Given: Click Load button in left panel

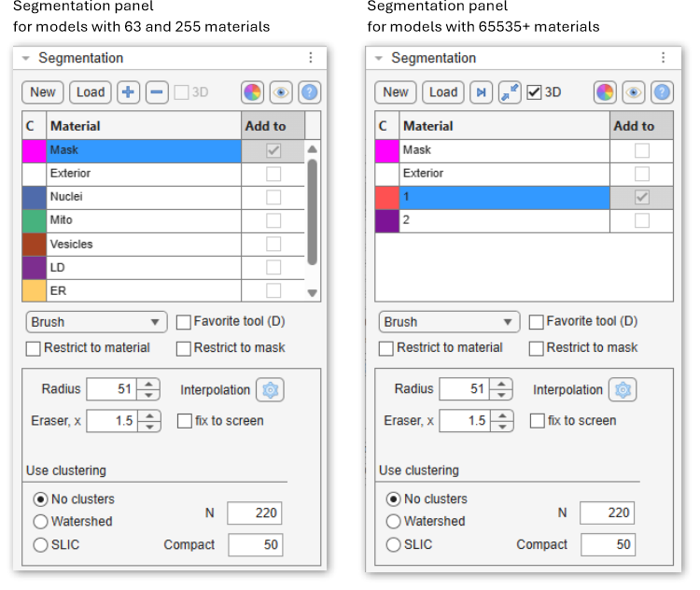Looking at the screenshot, I should click(91, 92).
